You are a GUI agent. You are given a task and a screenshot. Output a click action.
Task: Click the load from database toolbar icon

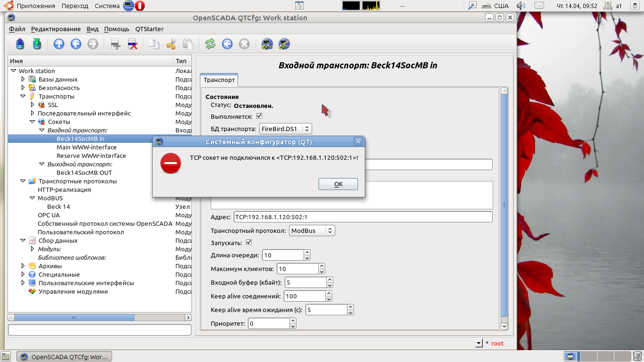click(20, 44)
